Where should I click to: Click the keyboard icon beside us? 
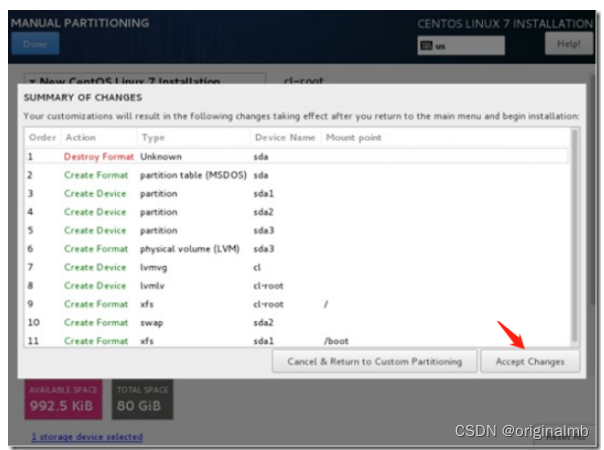[426, 46]
